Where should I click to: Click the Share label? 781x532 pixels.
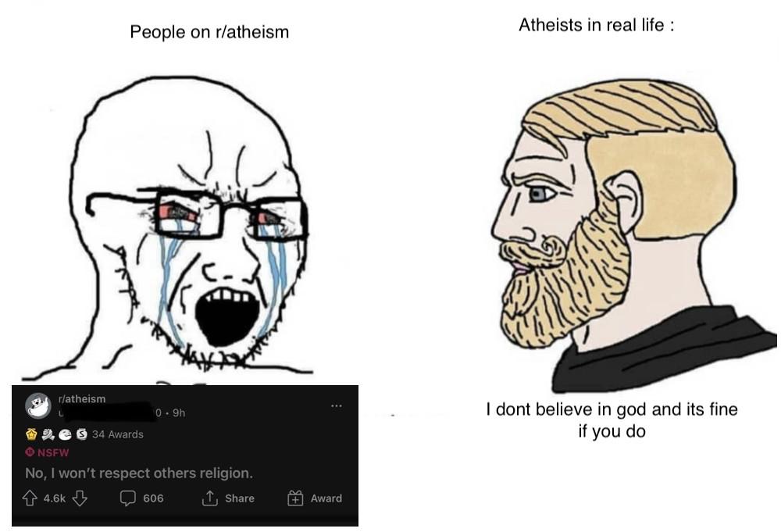[240, 498]
